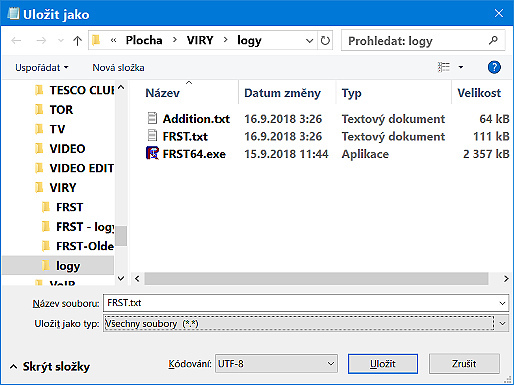
Task: Sort files by Název column
Action: (162, 93)
